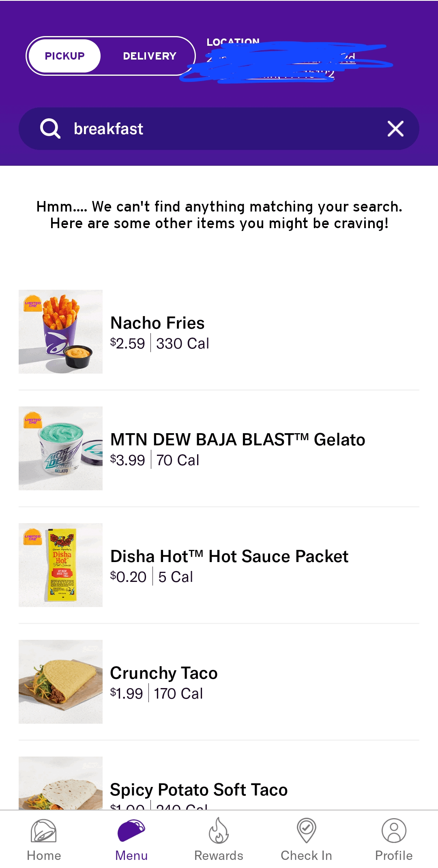Open the Menu taco icon tab

(131, 831)
